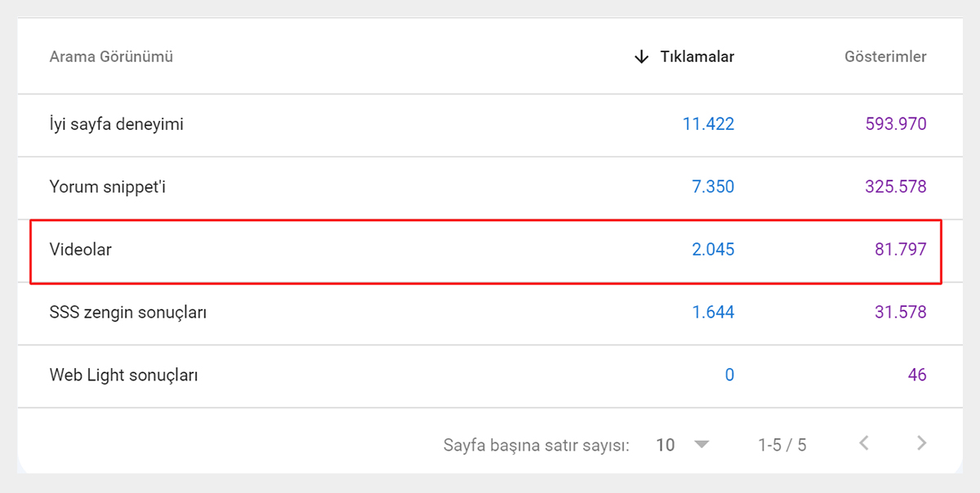Open the Videolar search appearance entry
The width and height of the screenshot is (980, 493).
79,250
